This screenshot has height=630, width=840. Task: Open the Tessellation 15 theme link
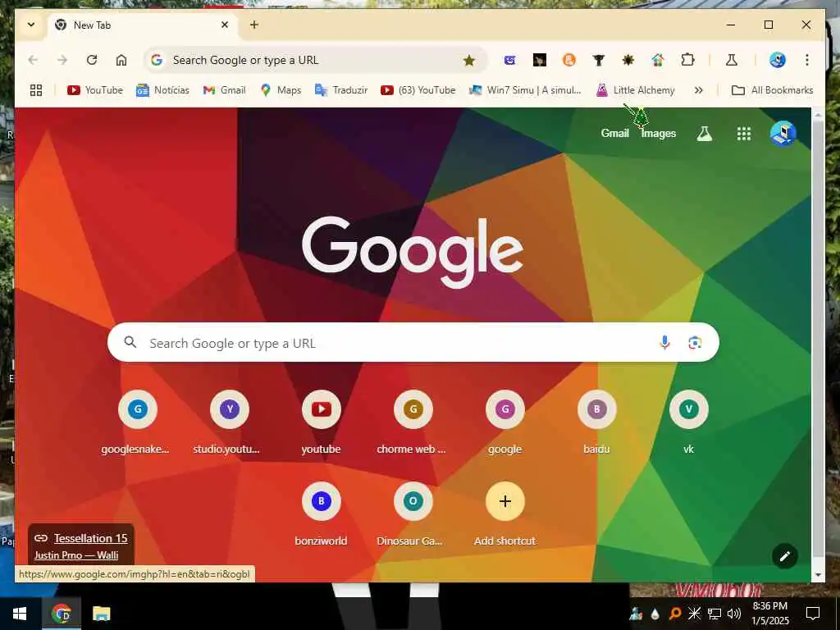pyautogui.click(x=90, y=538)
